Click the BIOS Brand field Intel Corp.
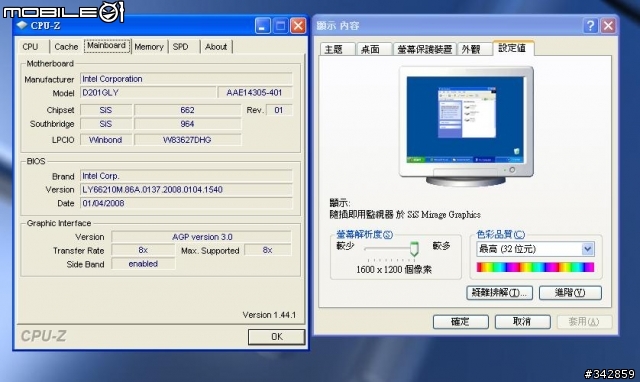 (186, 176)
